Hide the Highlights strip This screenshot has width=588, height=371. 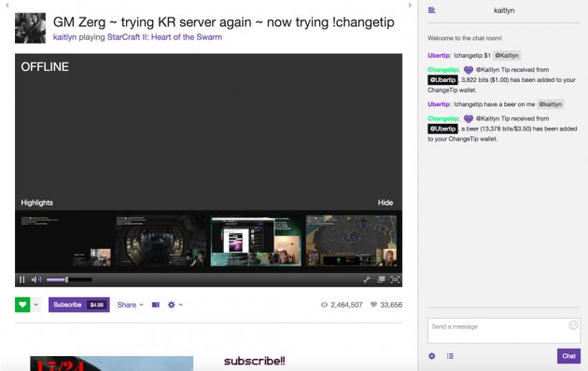385,202
